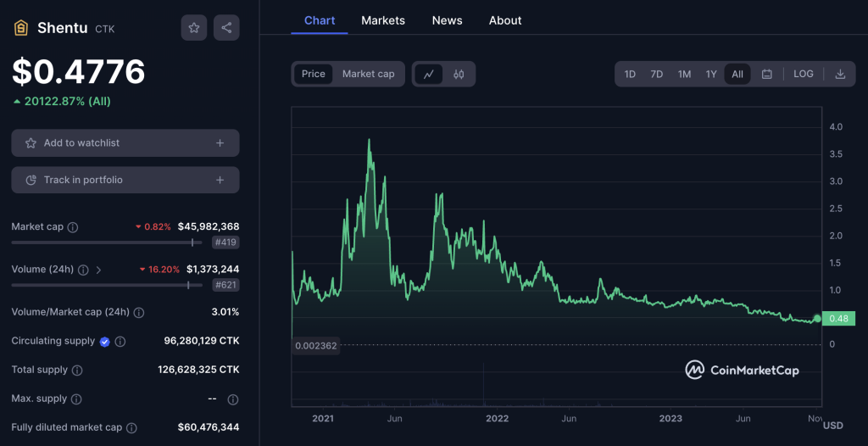
Task: Set chart range to 7D
Action: [x=657, y=75]
